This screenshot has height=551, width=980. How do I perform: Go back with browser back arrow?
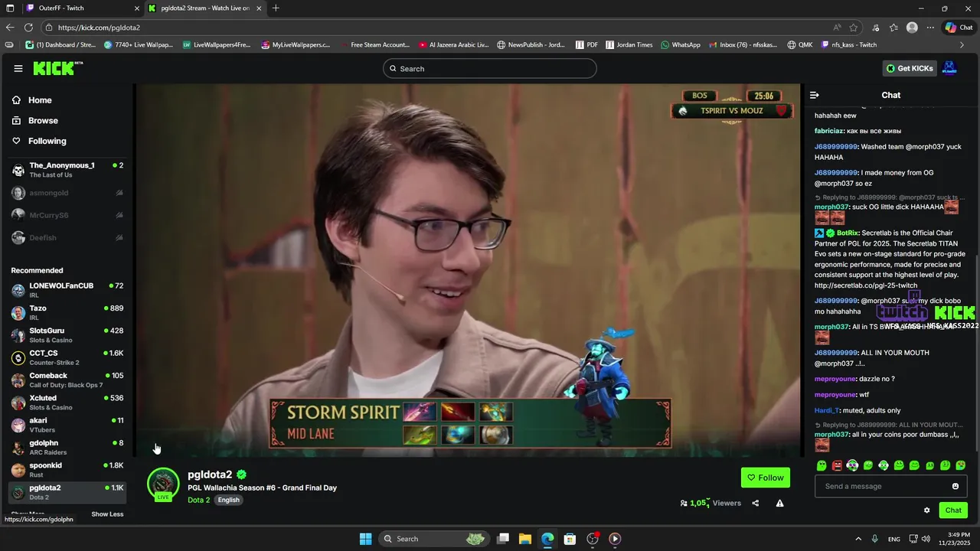(10, 28)
